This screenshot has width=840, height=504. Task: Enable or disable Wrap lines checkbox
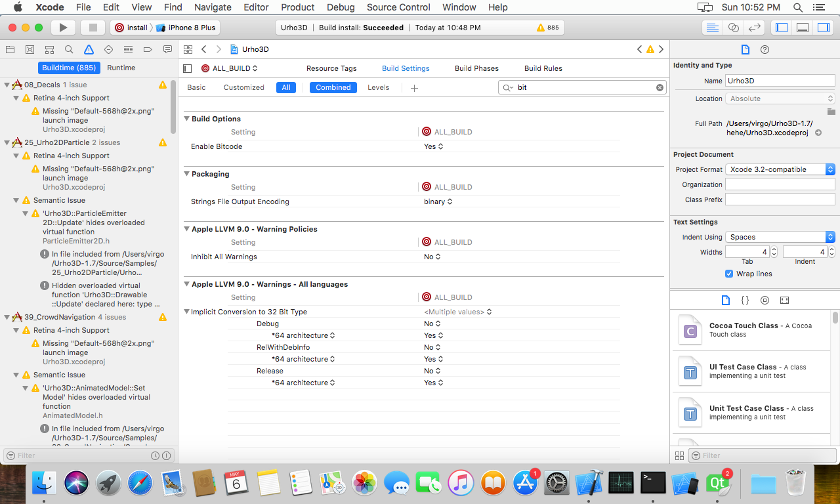tap(729, 274)
